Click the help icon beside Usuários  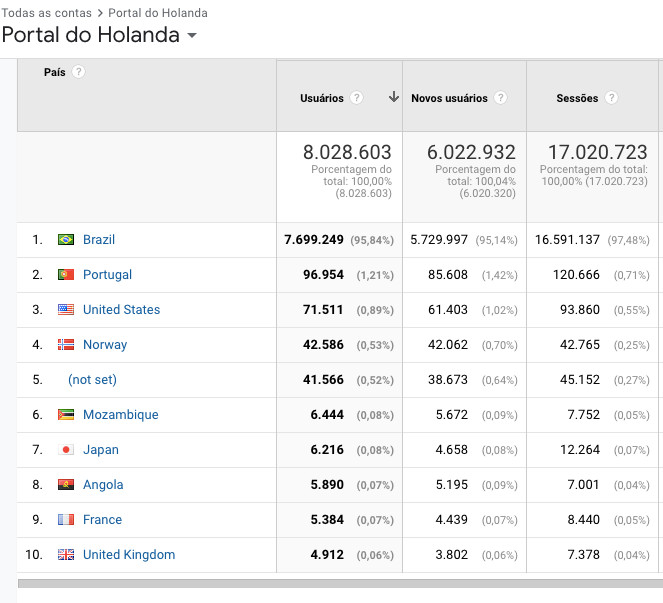pos(357,98)
